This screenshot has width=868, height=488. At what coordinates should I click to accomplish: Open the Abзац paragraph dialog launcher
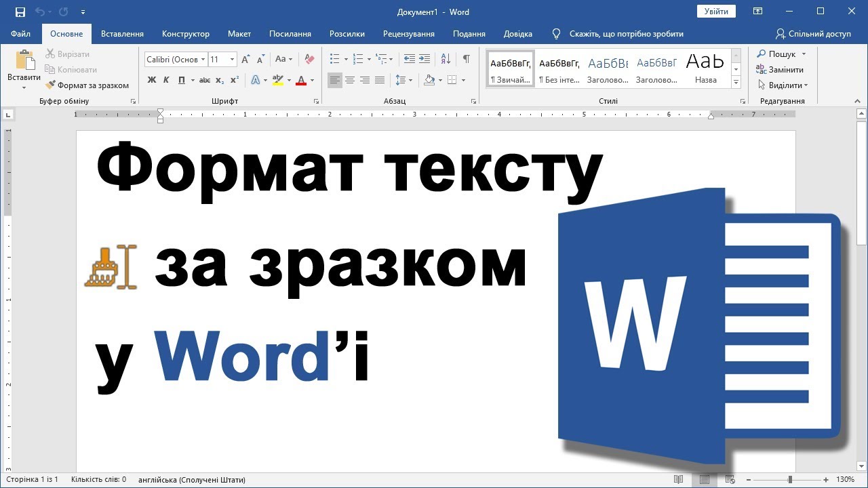473,101
